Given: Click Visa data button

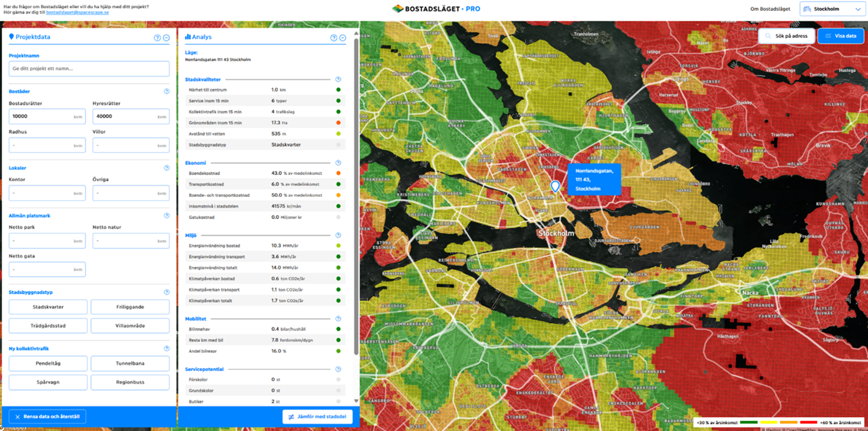Looking at the screenshot, I should click(840, 36).
